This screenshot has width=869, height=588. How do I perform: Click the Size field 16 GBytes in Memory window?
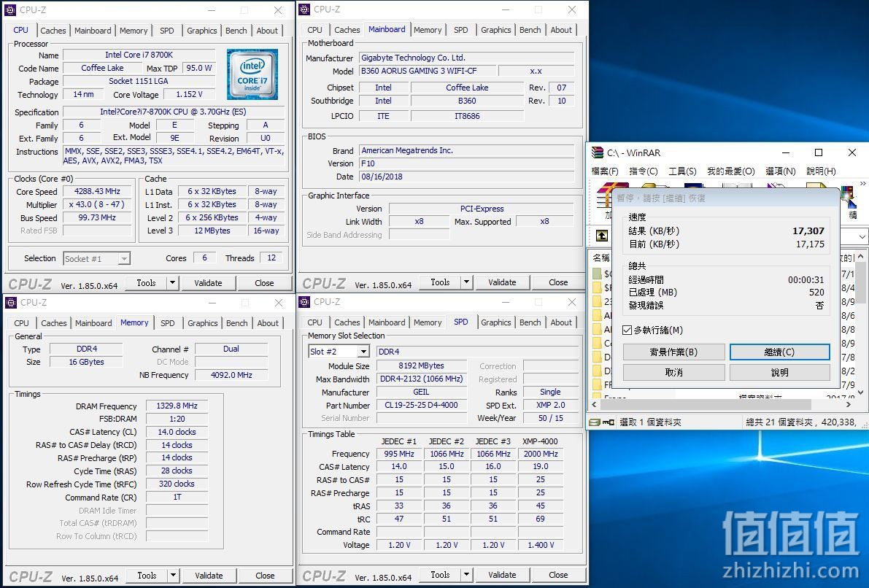pyautogui.click(x=86, y=362)
